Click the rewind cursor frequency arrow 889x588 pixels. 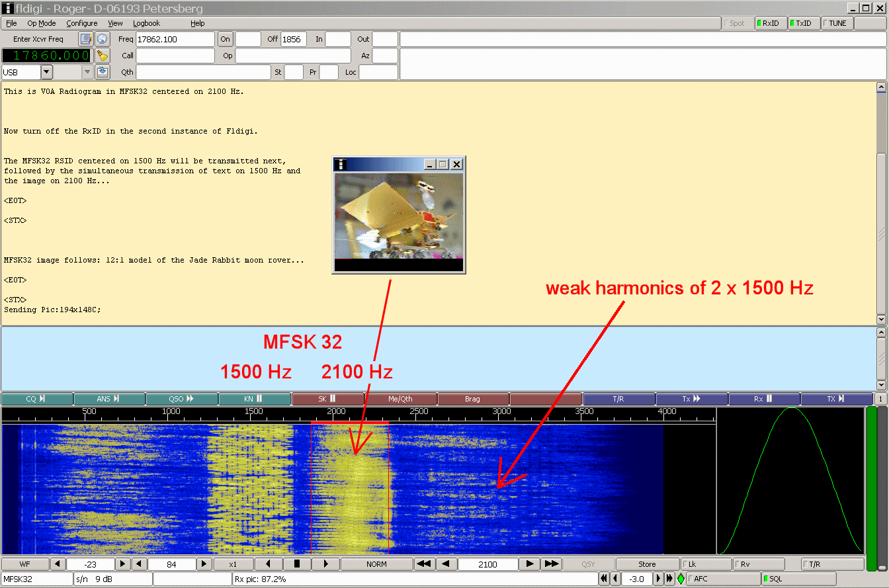click(424, 564)
